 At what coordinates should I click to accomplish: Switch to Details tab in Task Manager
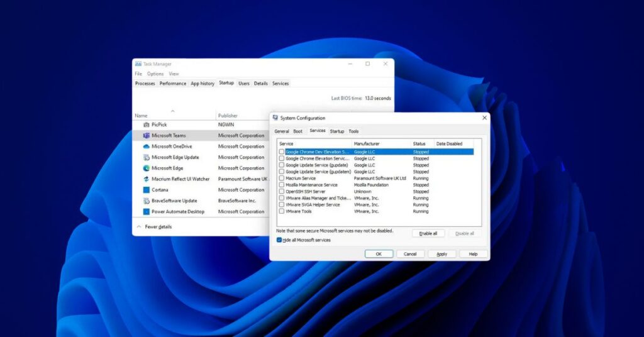[x=261, y=84]
